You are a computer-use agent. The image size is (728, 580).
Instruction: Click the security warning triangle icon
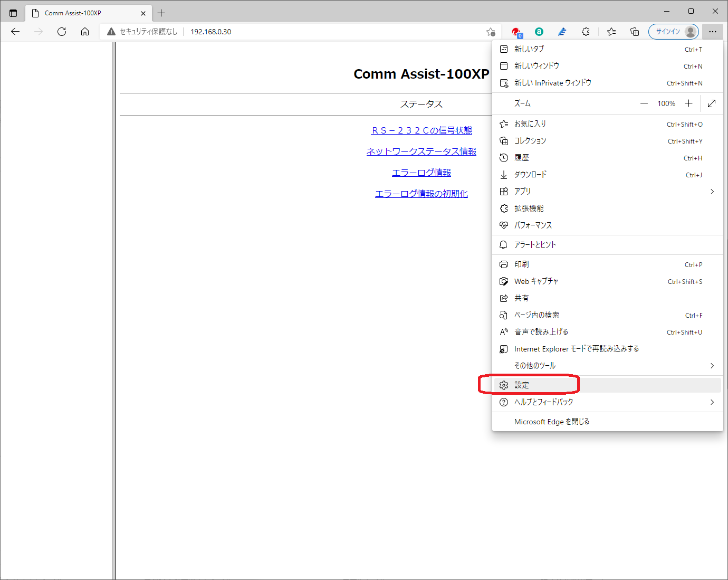pyautogui.click(x=111, y=32)
